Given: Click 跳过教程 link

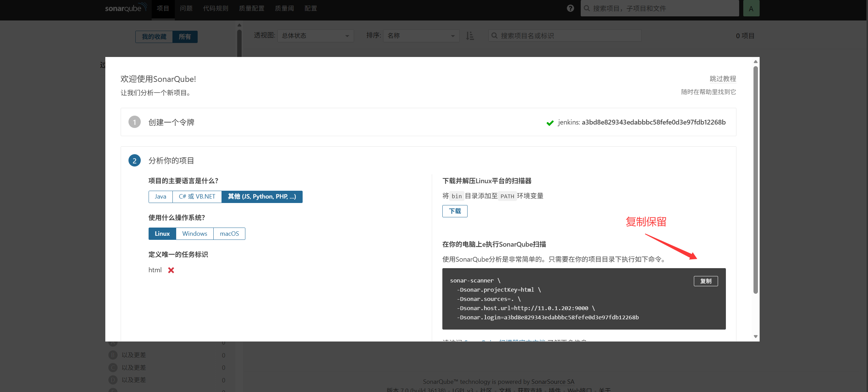Looking at the screenshot, I should coord(723,79).
